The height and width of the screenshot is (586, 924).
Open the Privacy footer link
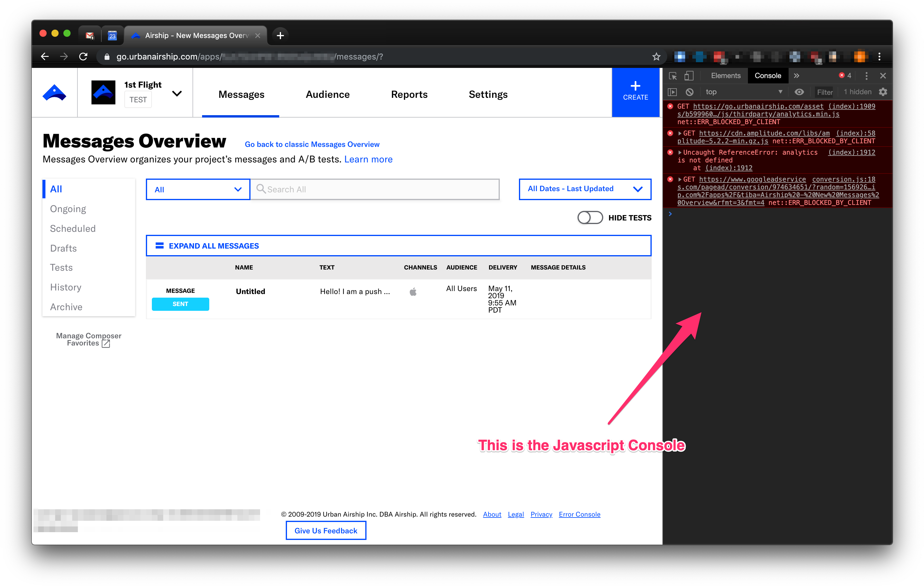(541, 514)
